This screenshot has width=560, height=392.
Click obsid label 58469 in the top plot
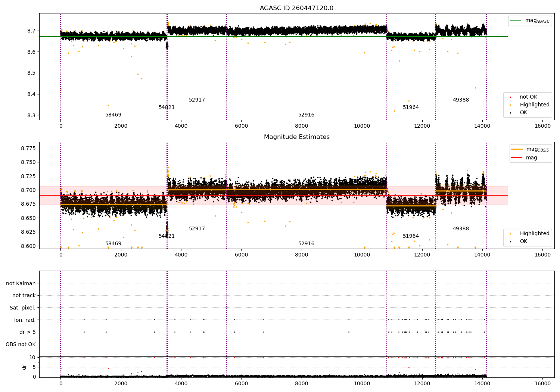click(113, 115)
